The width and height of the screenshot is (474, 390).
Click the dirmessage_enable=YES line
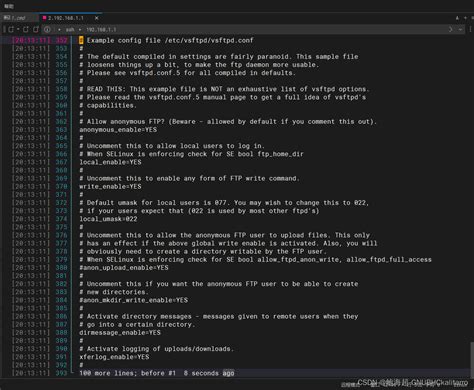(x=120, y=333)
